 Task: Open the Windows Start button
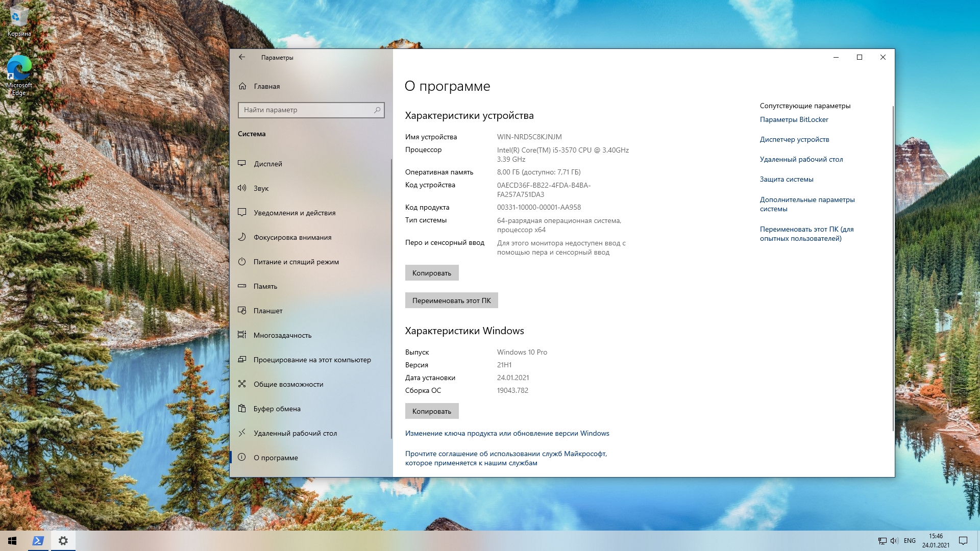click(x=12, y=541)
